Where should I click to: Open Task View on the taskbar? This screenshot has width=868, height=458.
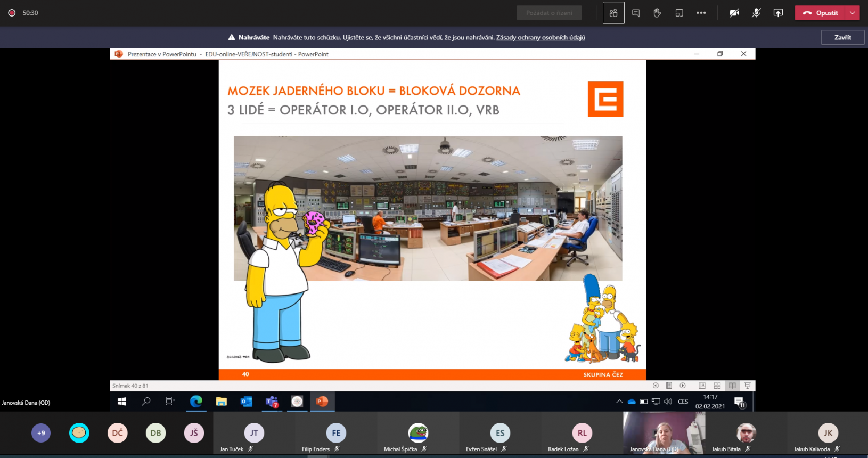click(170, 402)
